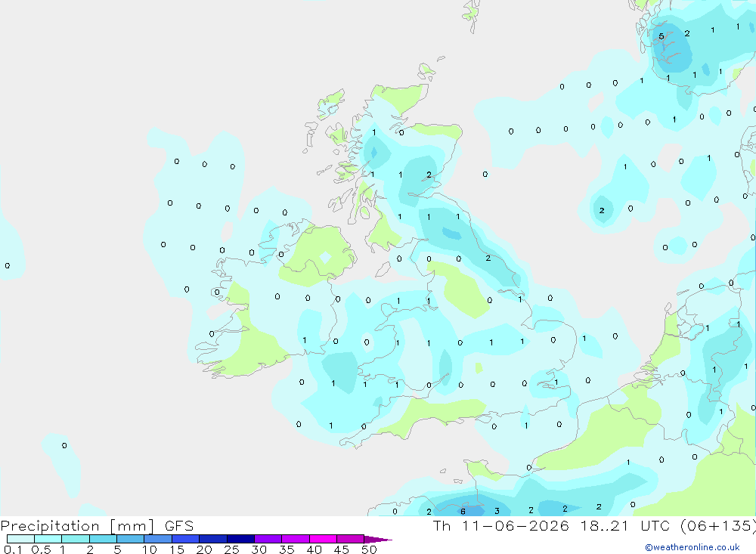Click the 1–2 mm legend color box
The width and height of the screenshot is (756, 554).
coord(76,539)
